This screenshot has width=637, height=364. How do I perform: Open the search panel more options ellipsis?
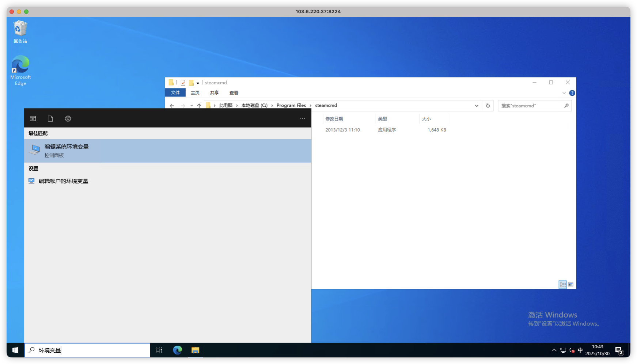302,118
